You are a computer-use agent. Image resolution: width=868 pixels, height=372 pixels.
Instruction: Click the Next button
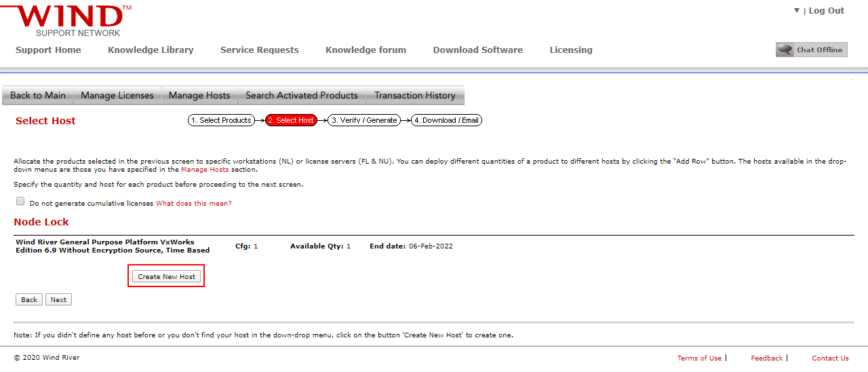click(58, 299)
